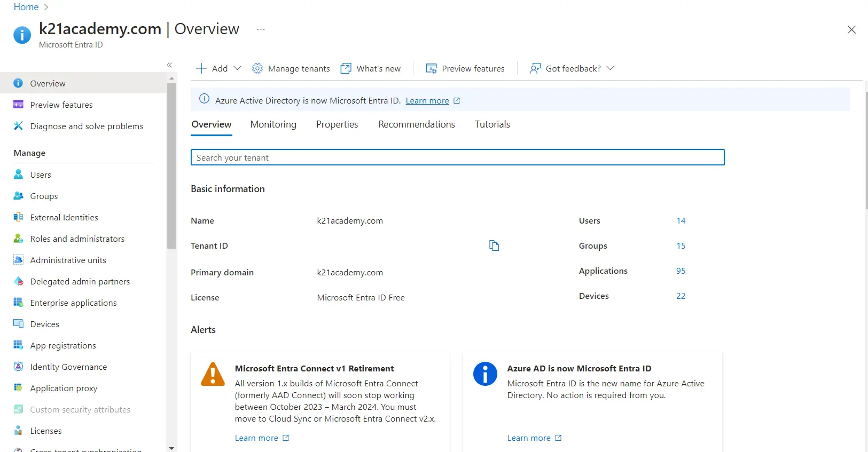This screenshot has height=452, width=868.
Task: Switch to the Monitoring tab
Action: coord(273,124)
